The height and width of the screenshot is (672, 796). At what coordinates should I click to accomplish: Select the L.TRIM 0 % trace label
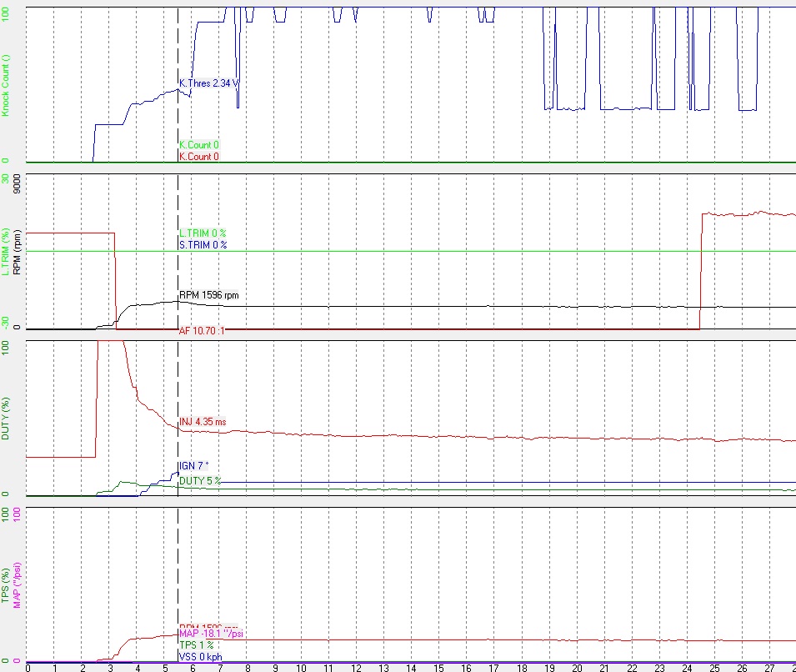[x=203, y=233]
